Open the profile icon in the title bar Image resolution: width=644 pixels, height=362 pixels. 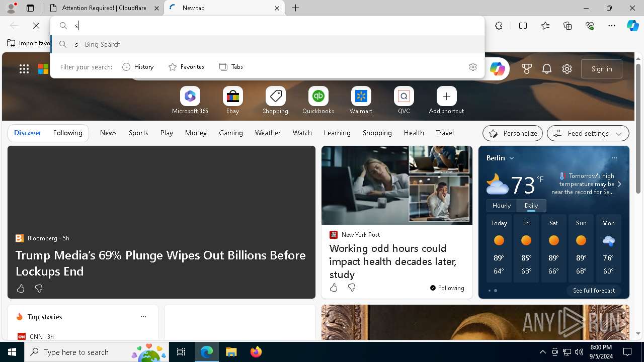(x=11, y=8)
